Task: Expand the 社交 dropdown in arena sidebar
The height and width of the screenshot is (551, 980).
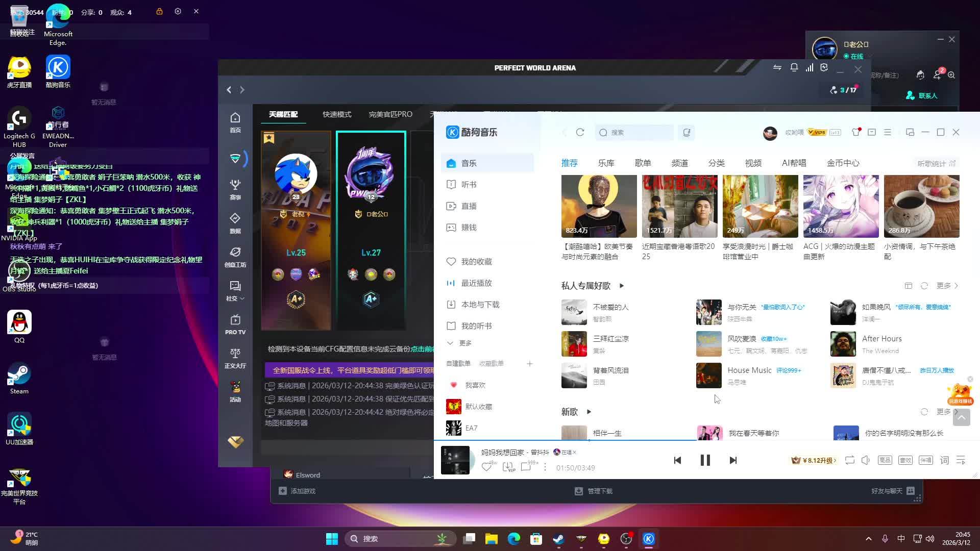Action: (x=235, y=290)
